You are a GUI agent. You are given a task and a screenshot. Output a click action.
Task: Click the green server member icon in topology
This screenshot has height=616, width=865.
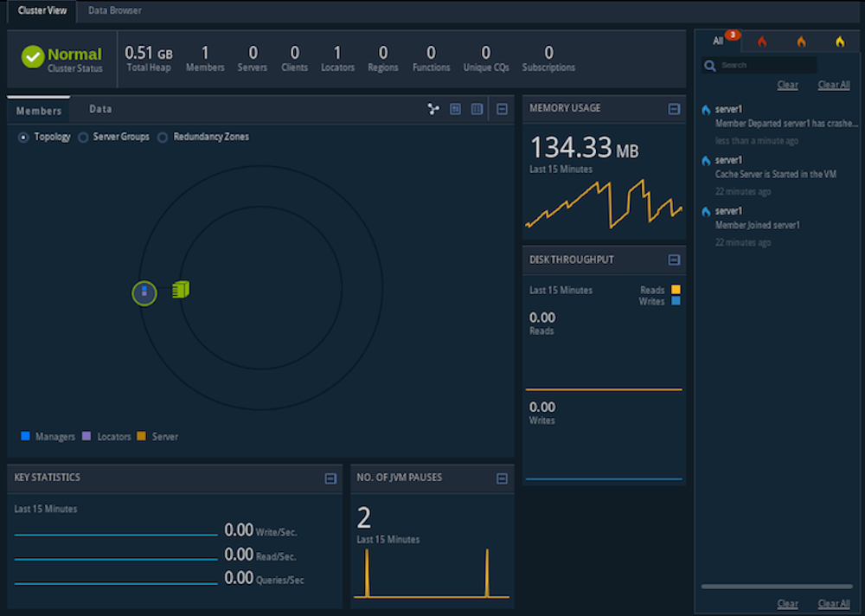pyautogui.click(x=181, y=290)
